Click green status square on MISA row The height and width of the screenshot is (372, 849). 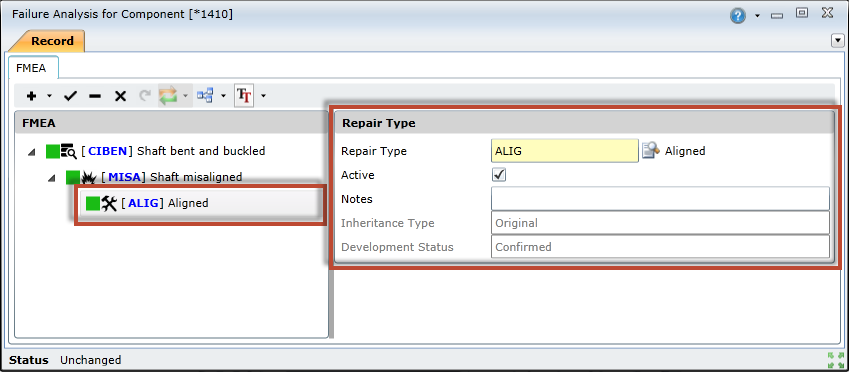pyautogui.click(x=73, y=177)
